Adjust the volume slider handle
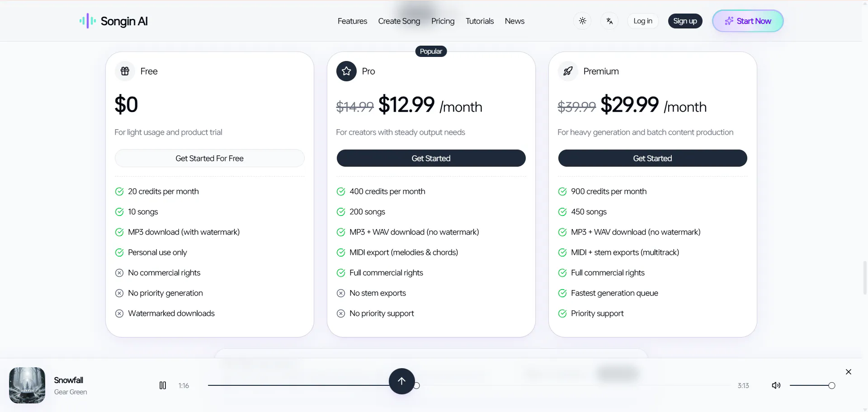 click(x=831, y=385)
